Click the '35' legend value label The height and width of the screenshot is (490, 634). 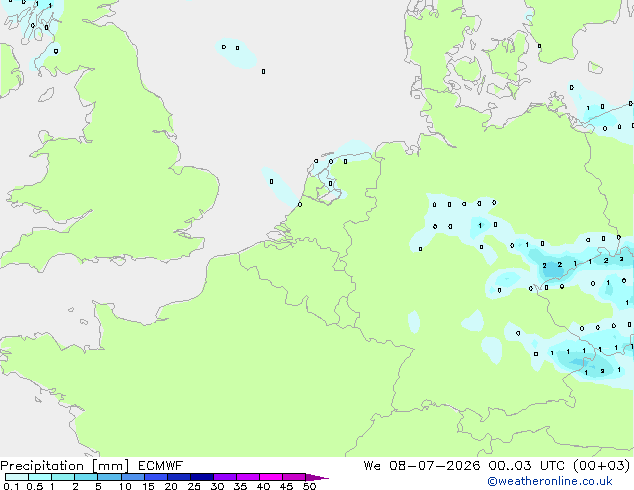point(240,486)
